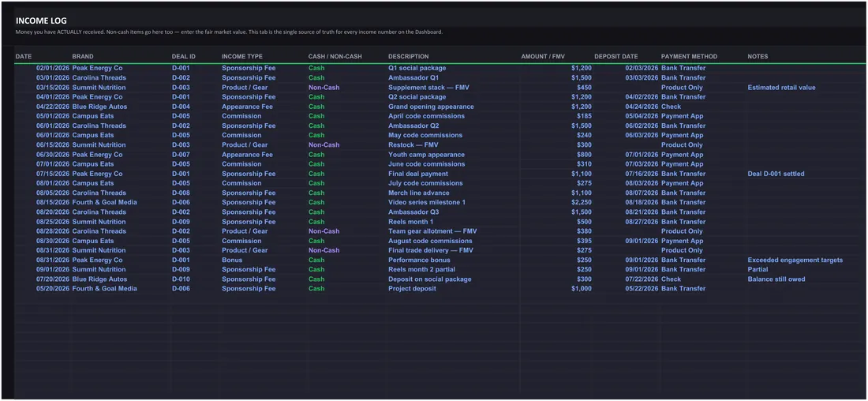Select the 'Partial' note cell
This screenshot has height=401, width=868.
[758, 270]
